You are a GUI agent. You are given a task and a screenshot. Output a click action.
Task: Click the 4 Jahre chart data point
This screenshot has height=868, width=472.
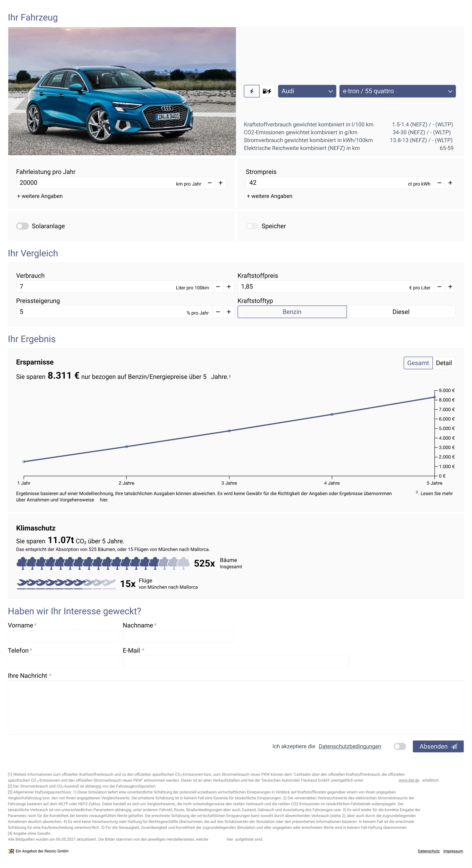pos(332,414)
